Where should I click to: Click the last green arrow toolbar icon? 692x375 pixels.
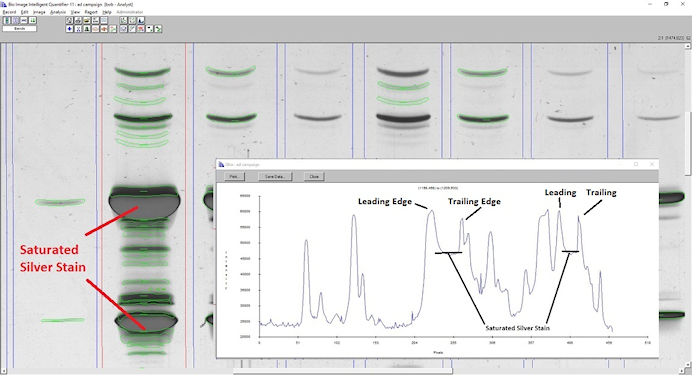(158, 29)
